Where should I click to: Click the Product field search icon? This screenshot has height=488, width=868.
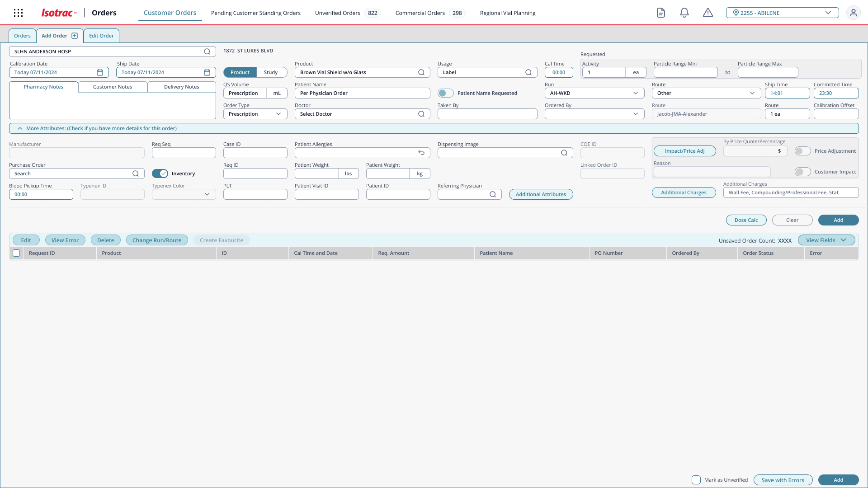click(421, 72)
